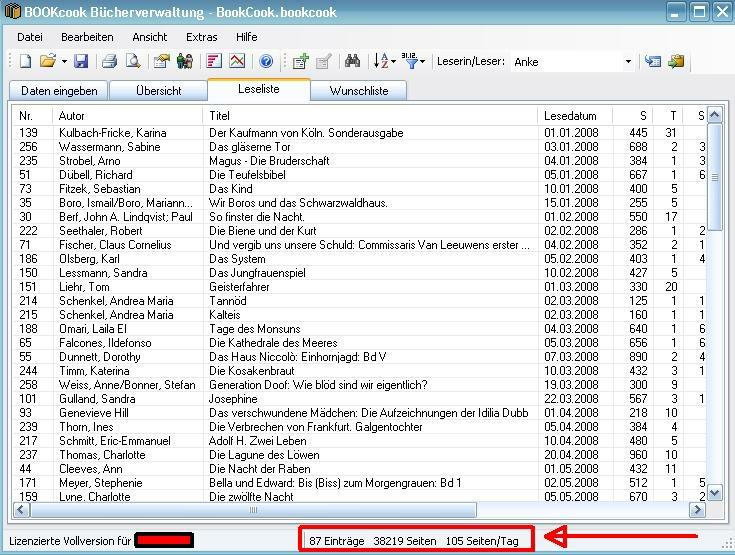Screen dimensions: 735x555
Task: Switch to the Wunschliste tab
Action: pos(358,91)
